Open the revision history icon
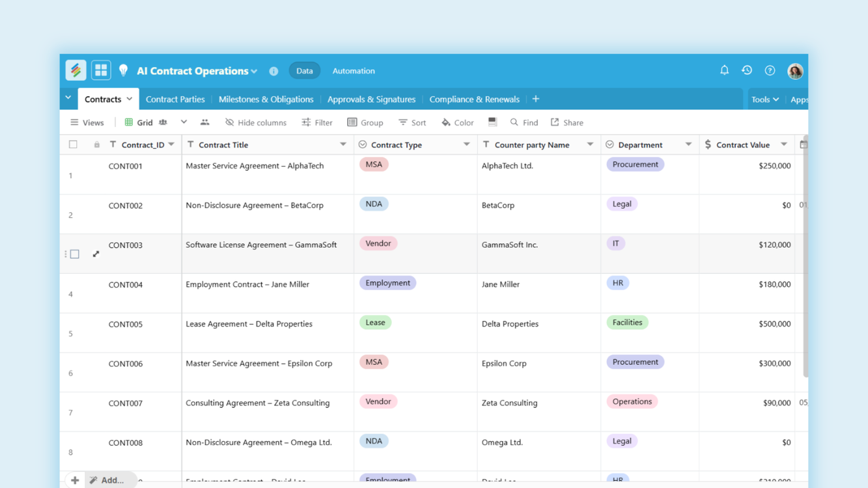868x488 pixels. (x=746, y=70)
